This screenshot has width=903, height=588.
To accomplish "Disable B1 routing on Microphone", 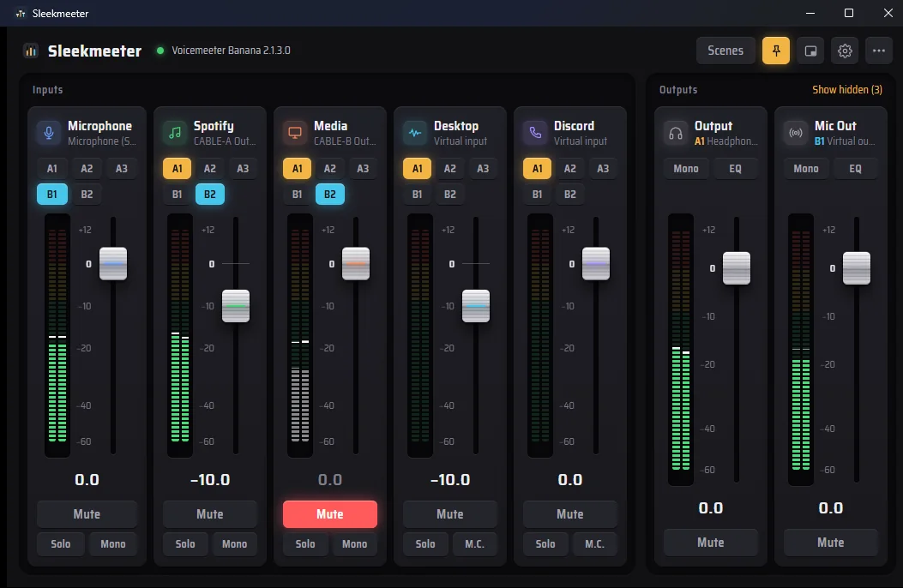I will tap(51, 194).
